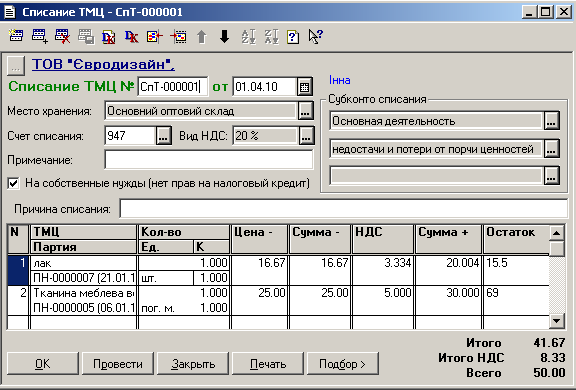Click the document number field СпТ-000001
The width and height of the screenshot is (576, 390).
pyautogui.click(x=173, y=87)
